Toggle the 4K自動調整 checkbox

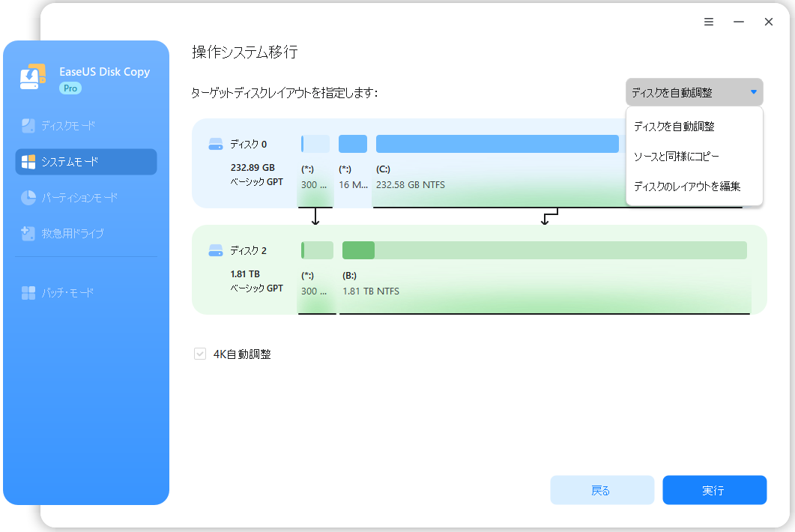[199, 354]
